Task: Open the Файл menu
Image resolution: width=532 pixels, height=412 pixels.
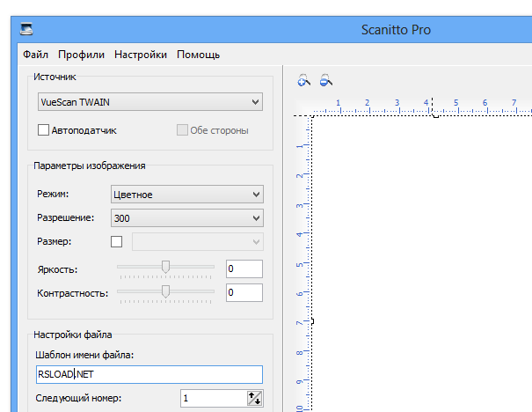Action: (x=36, y=55)
